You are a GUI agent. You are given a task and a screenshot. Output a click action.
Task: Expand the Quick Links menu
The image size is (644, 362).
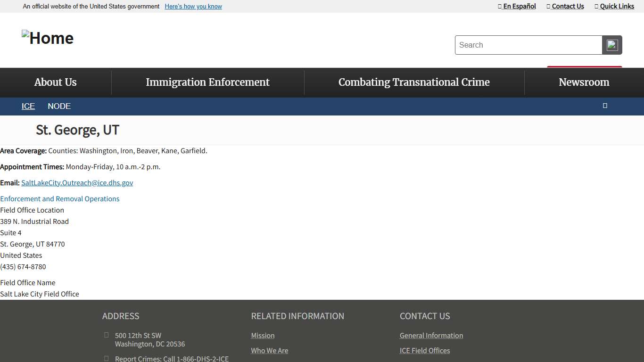click(x=614, y=6)
